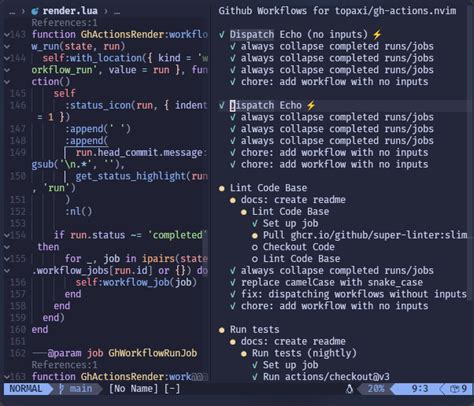Click the [No Name] [-] buffer name
The image size is (474, 406).
144,389
